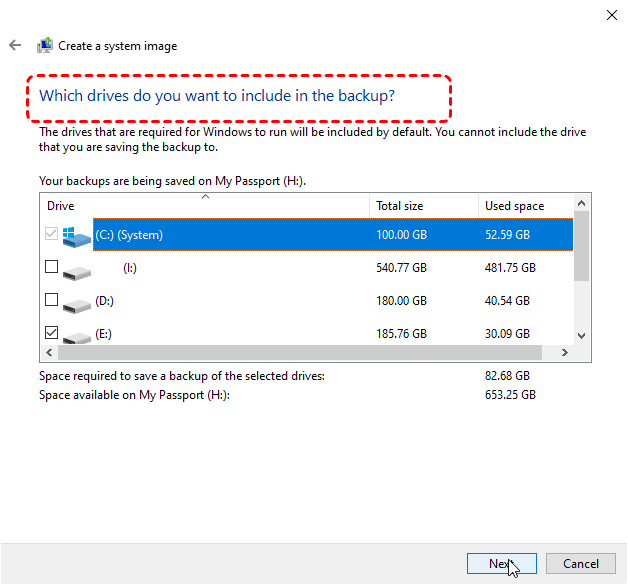This screenshot has width=628, height=585.
Task: Close the dialog with the X icon
Action: [x=611, y=15]
